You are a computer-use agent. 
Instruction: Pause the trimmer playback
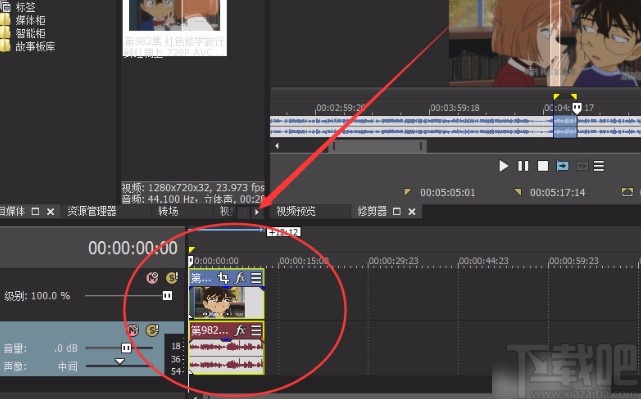(523, 166)
